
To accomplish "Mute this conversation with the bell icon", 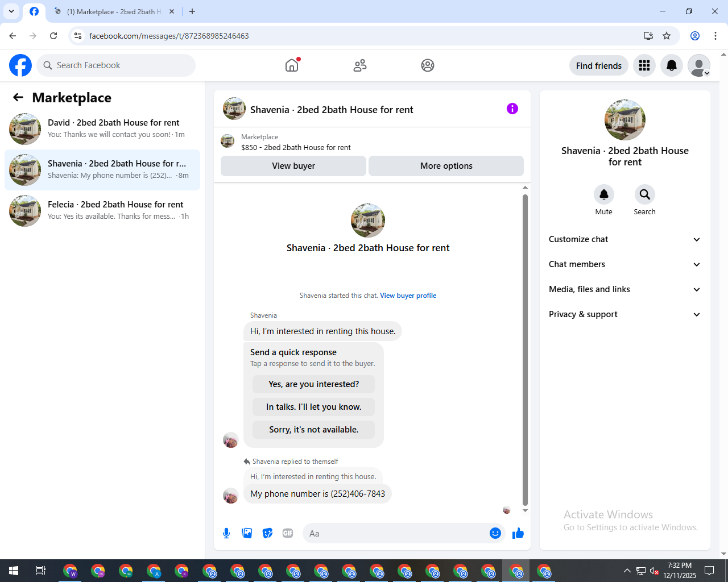I will (604, 194).
